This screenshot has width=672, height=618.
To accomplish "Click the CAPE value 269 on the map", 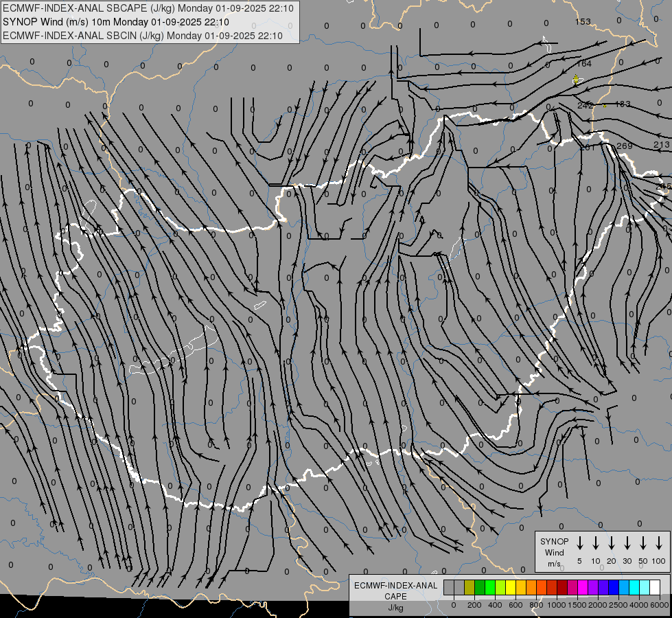I will tap(625, 146).
